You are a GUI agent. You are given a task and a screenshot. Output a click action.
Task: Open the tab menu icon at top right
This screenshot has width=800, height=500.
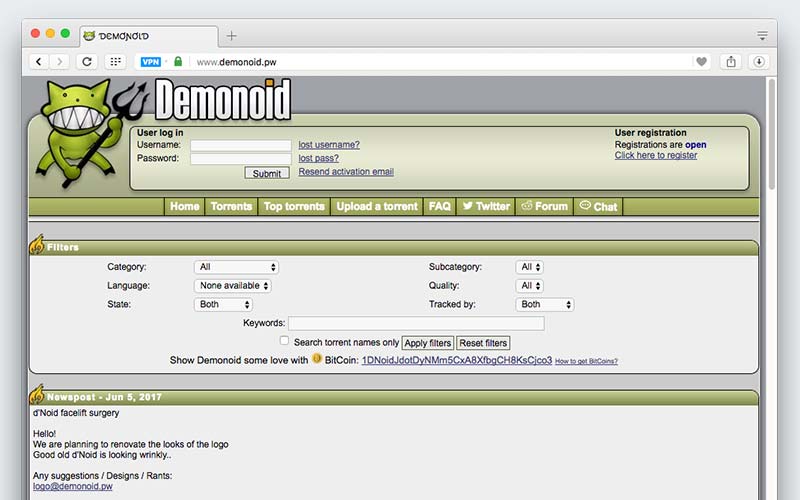762,35
